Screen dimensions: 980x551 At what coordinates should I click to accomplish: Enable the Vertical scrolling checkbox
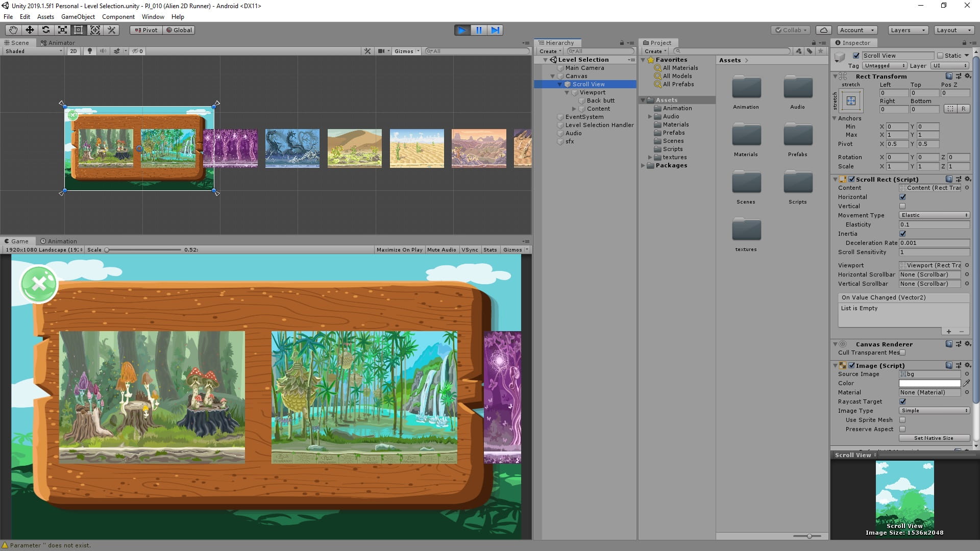902,206
